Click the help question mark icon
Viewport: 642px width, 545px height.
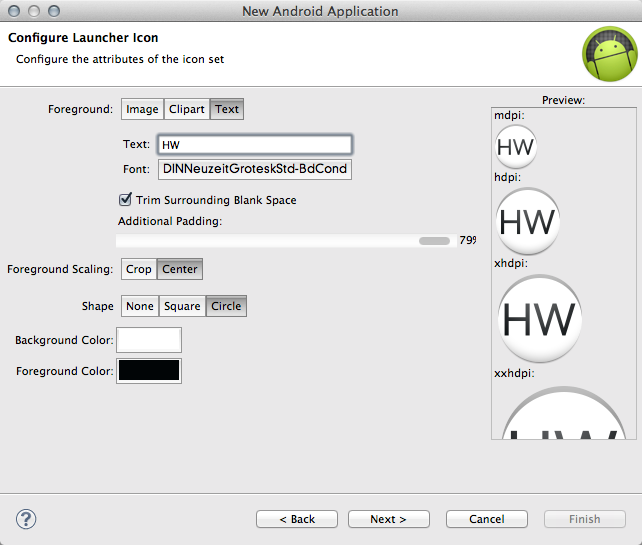[x=27, y=519]
